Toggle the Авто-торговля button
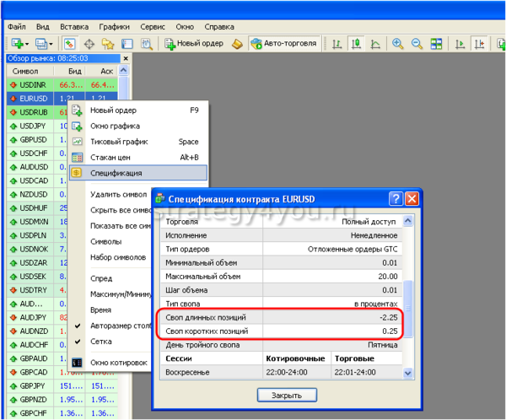506x420 pixels. click(x=284, y=43)
